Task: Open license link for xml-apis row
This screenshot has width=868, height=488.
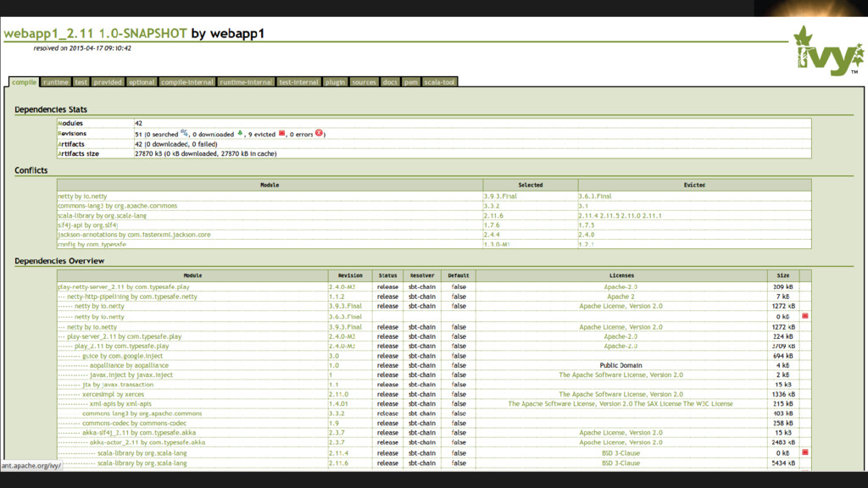Action: [620, 404]
